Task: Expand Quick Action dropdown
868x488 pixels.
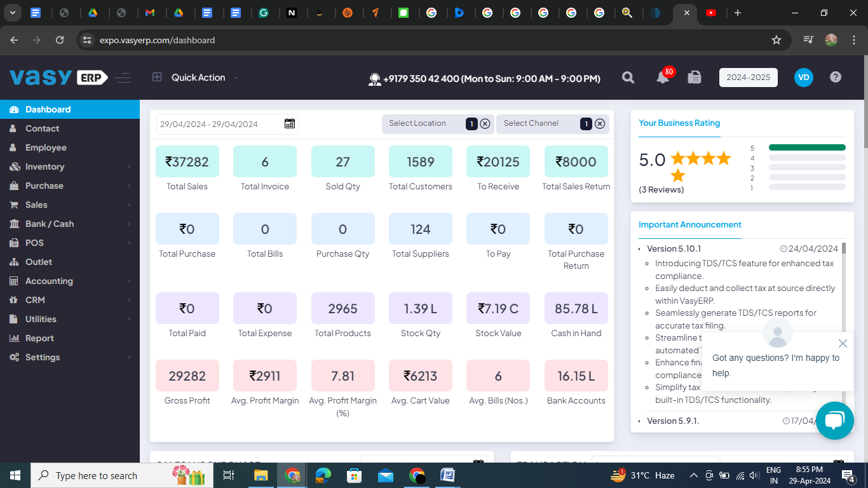Action: click(236, 78)
